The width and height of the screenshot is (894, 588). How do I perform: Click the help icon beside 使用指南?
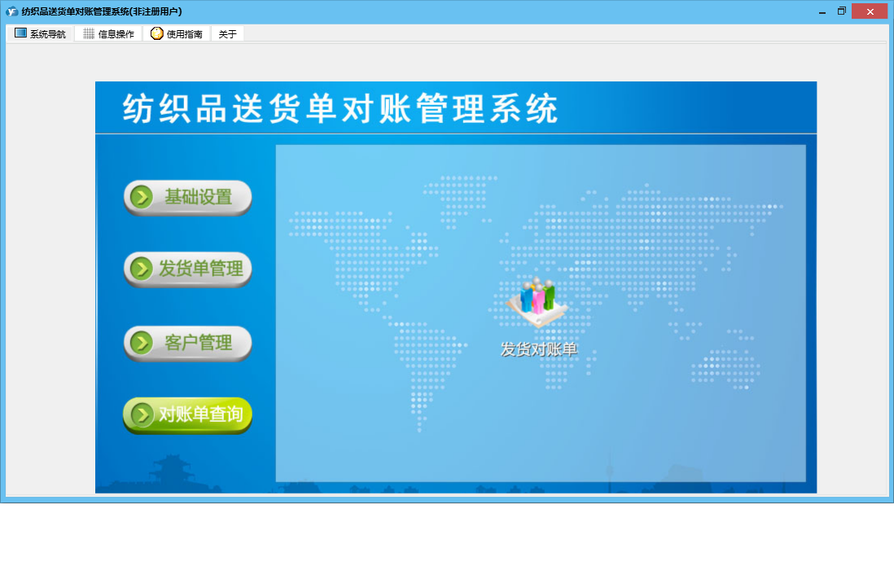click(157, 33)
